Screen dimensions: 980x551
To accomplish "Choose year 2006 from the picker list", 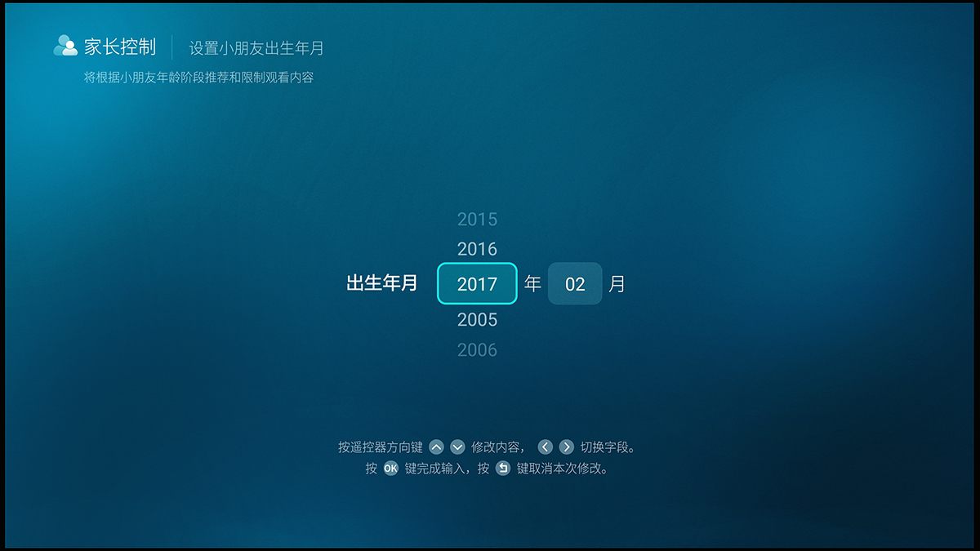I will point(476,349).
